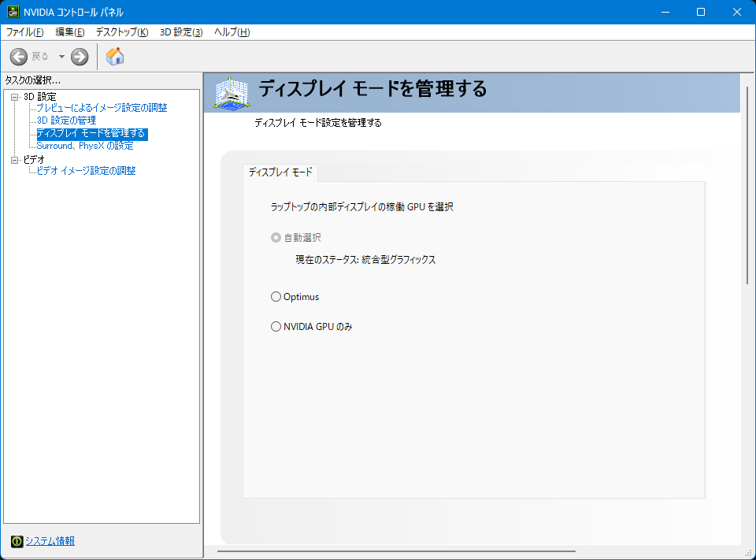
Task: Click the 現在のステータス: 統合型グラフィックス text
Action: (365, 260)
